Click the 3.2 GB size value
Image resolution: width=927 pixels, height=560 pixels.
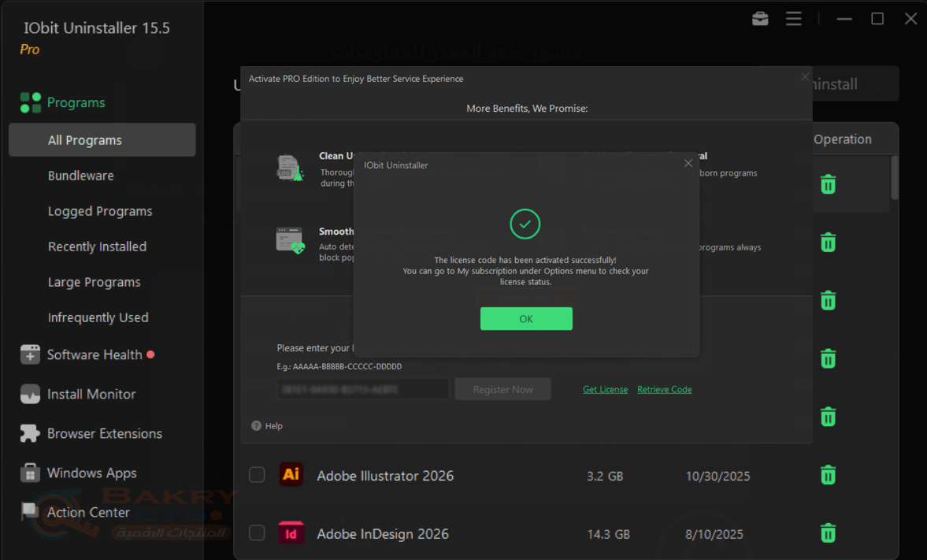point(605,476)
